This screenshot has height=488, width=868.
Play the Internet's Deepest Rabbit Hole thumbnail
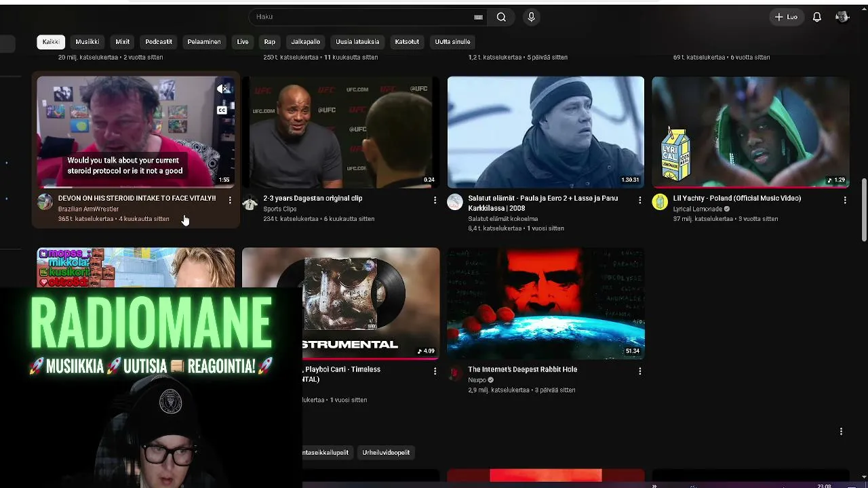coord(546,303)
